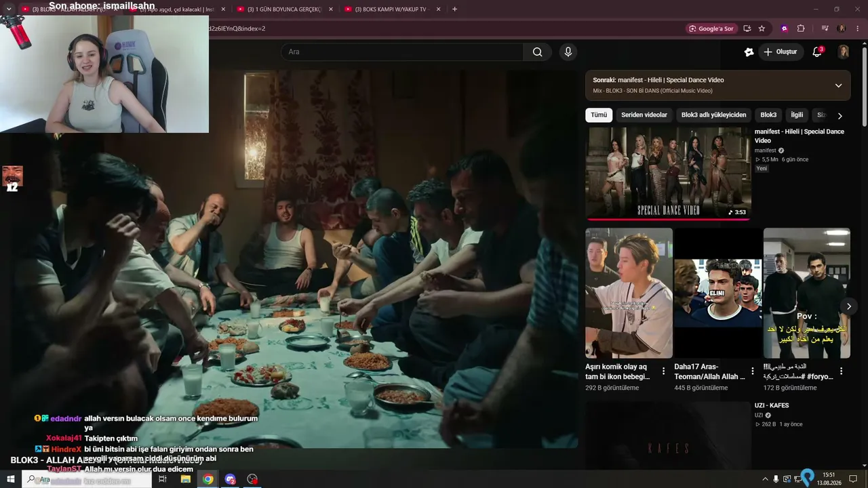This screenshot has width=868, height=488.
Task: Open the Aşırı komik olay short thumbnail
Action: coord(629,293)
